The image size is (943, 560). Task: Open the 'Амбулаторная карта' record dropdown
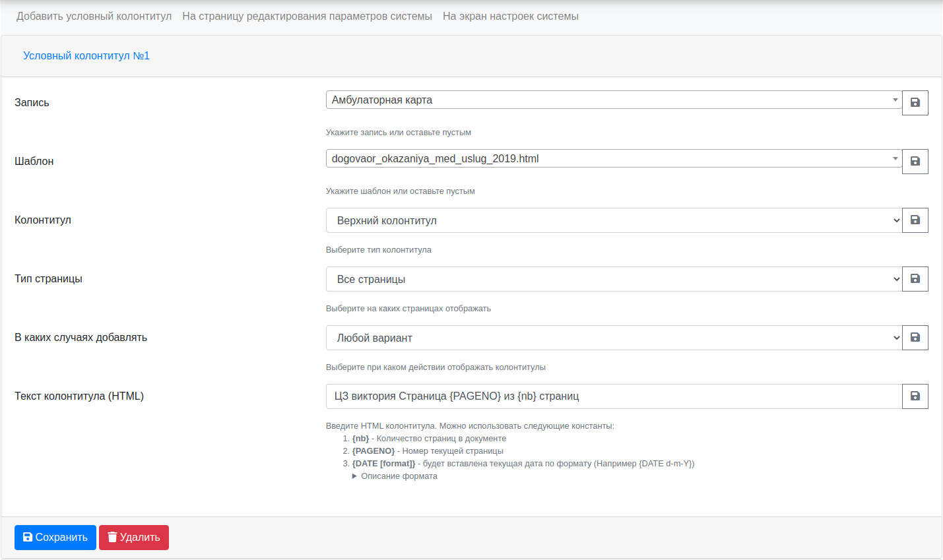tap(613, 100)
